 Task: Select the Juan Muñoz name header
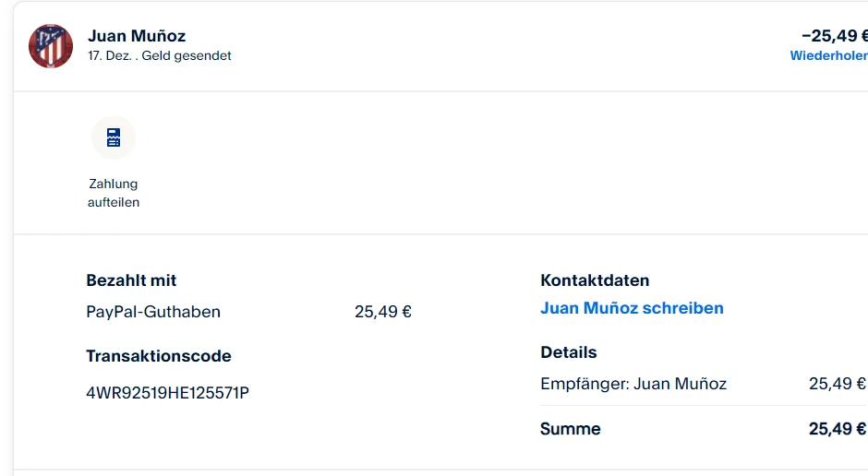tap(137, 36)
